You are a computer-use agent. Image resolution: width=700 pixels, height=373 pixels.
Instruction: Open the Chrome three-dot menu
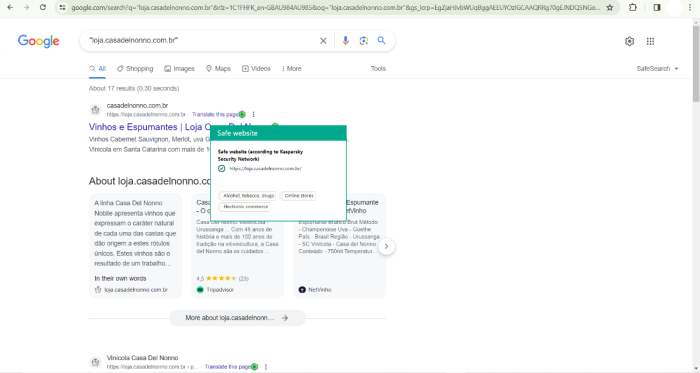pos(691,8)
